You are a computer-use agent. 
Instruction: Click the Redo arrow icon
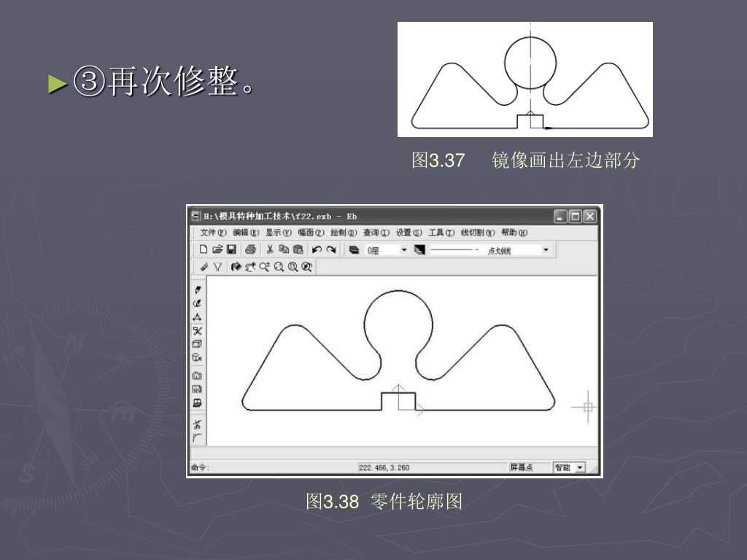coord(331,249)
